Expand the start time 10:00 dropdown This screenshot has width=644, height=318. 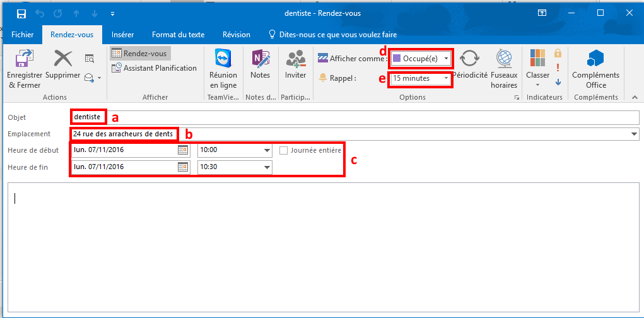267,151
